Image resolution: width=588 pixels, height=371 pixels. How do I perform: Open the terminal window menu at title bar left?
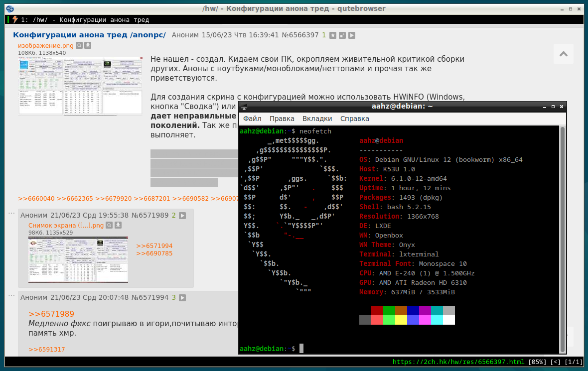[243, 106]
